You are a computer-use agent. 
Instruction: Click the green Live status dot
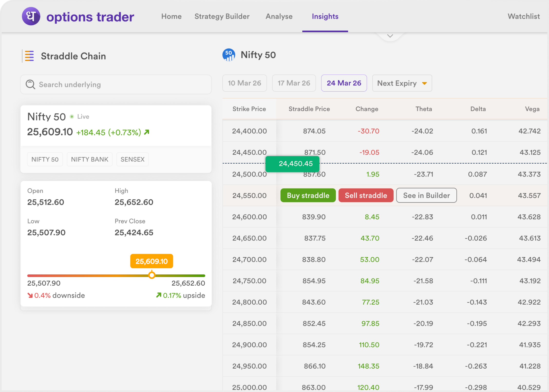pos(72,117)
